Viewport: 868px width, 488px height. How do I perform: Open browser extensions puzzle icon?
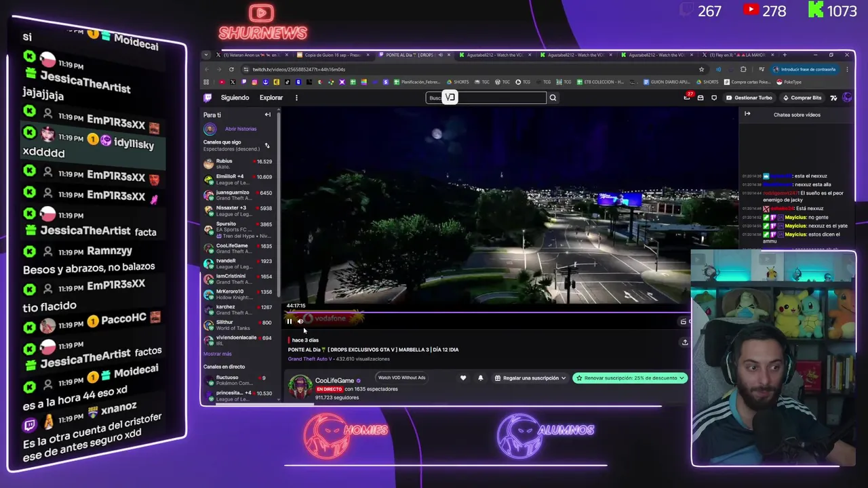coord(743,69)
